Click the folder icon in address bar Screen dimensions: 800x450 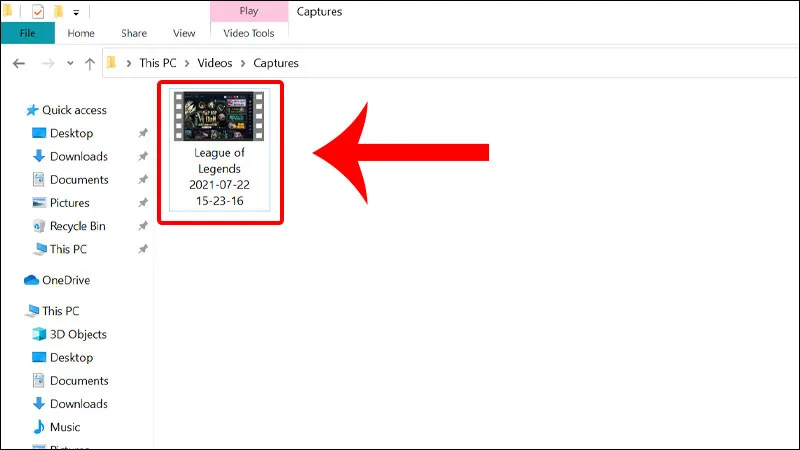coord(111,63)
